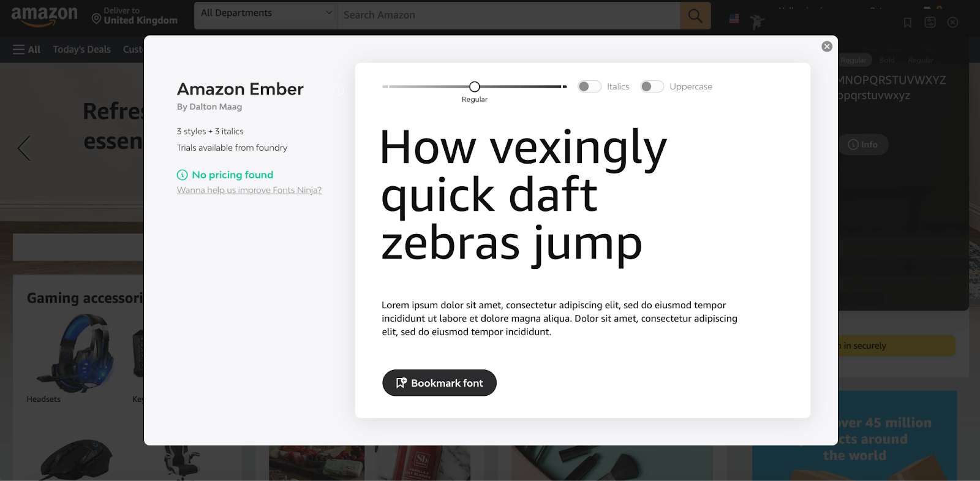Close the font details dialog
The width and height of the screenshot is (980, 481).
click(827, 47)
